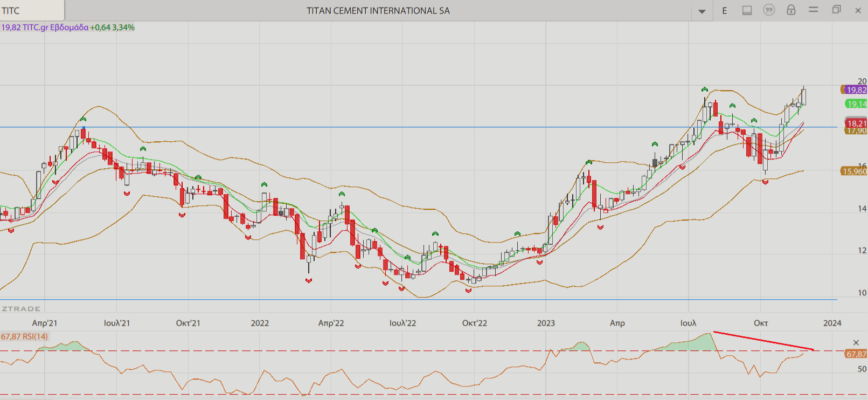Click the Απρ'22 time axis label
The image size is (868, 400).
[331, 323]
